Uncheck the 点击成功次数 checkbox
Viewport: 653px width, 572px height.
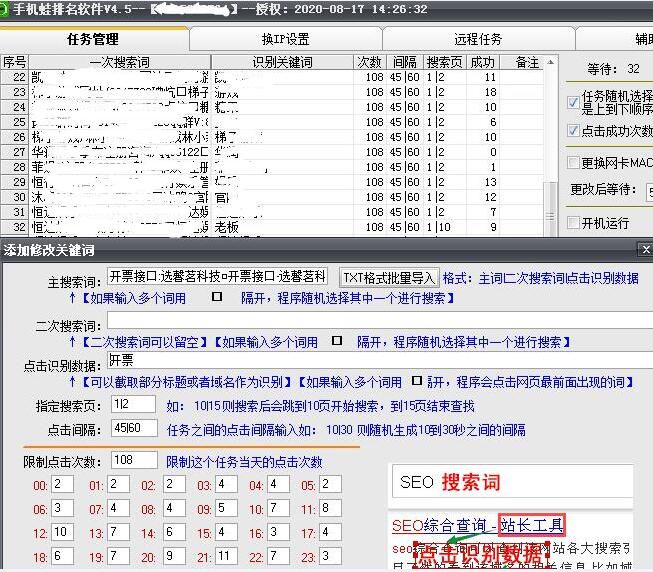click(x=573, y=131)
